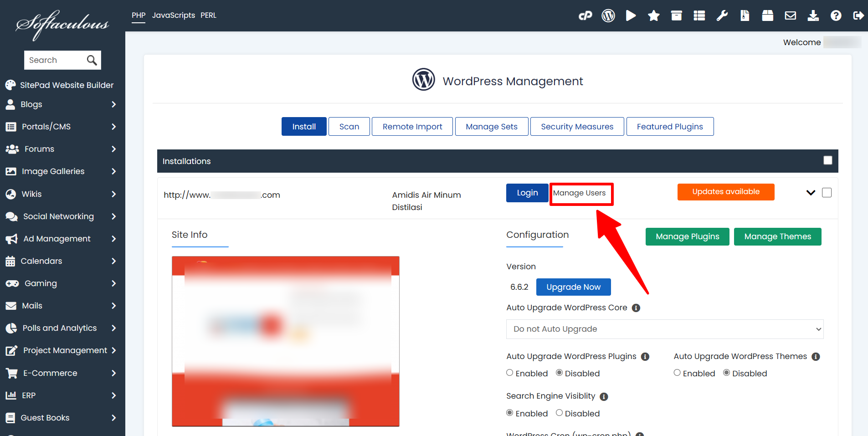Click info icon beside Auto Upgrade WordPress Plugins

pos(645,357)
